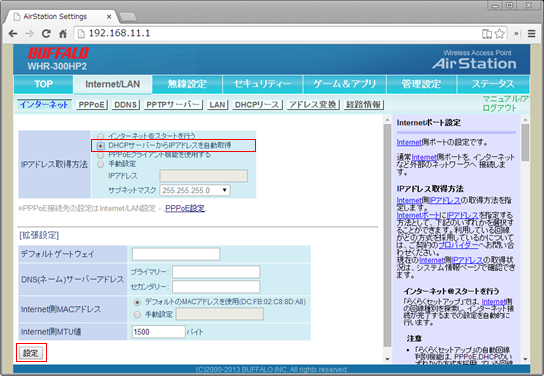Open a new browser tab
This screenshot has height=376, width=544.
click(127, 17)
